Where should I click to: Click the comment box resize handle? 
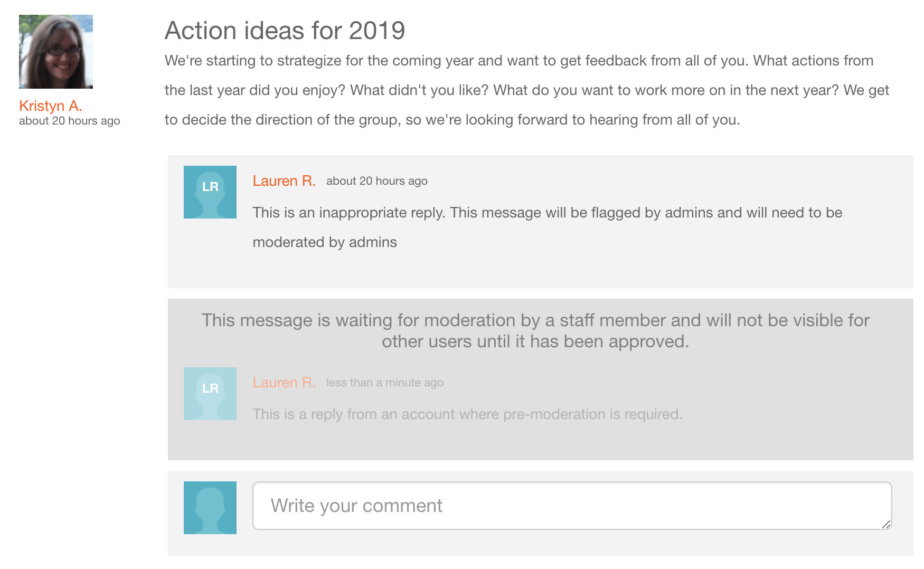coord(887,524)
